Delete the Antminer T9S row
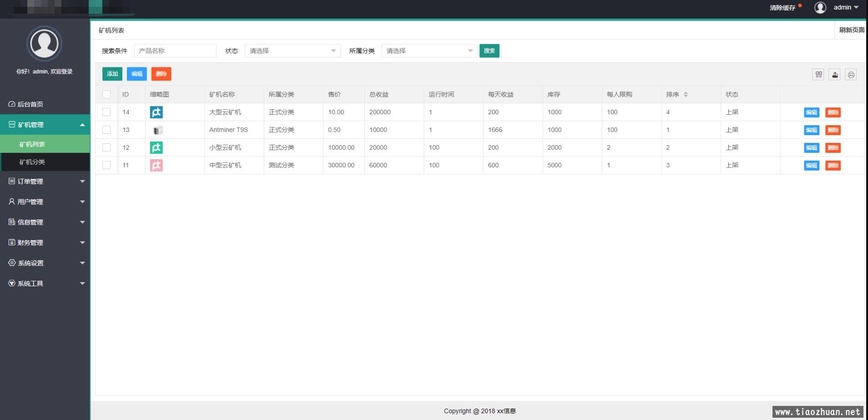Screen dimensions: 868x420 (833, 130)
